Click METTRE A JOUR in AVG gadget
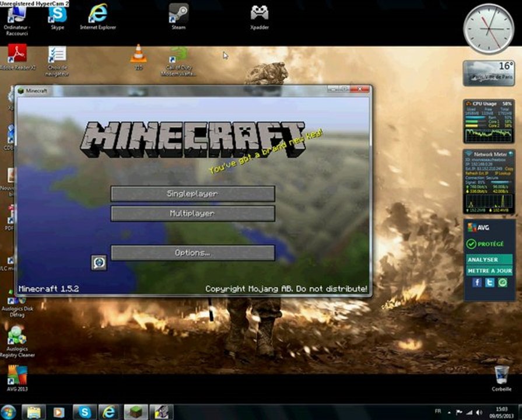The image size is (522, 420). point(489,271)
